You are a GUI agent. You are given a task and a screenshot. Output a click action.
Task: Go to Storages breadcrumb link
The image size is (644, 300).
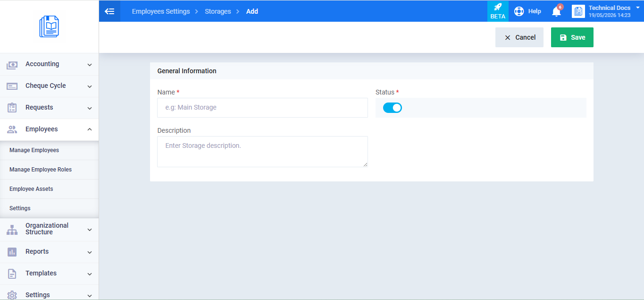(218, 11)
